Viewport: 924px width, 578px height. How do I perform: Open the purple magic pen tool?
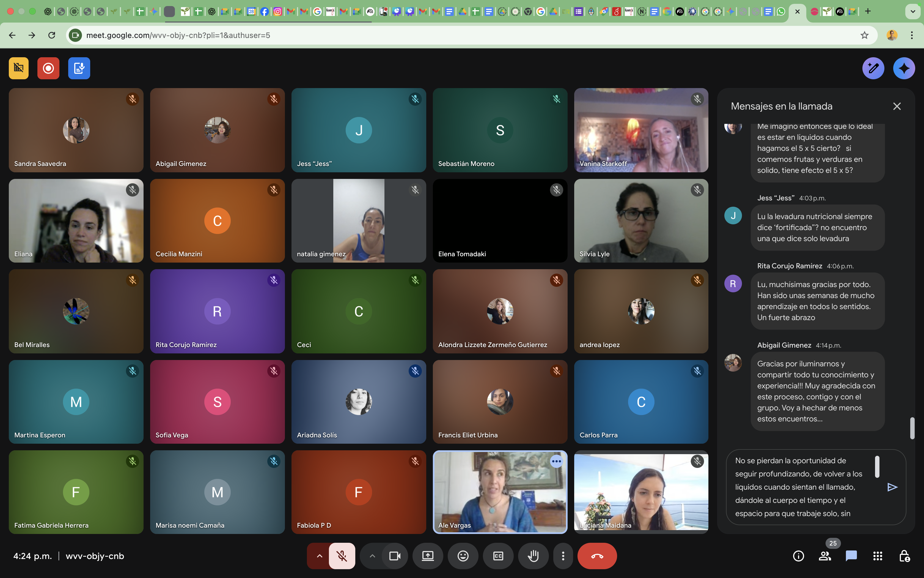click(873, 69)
